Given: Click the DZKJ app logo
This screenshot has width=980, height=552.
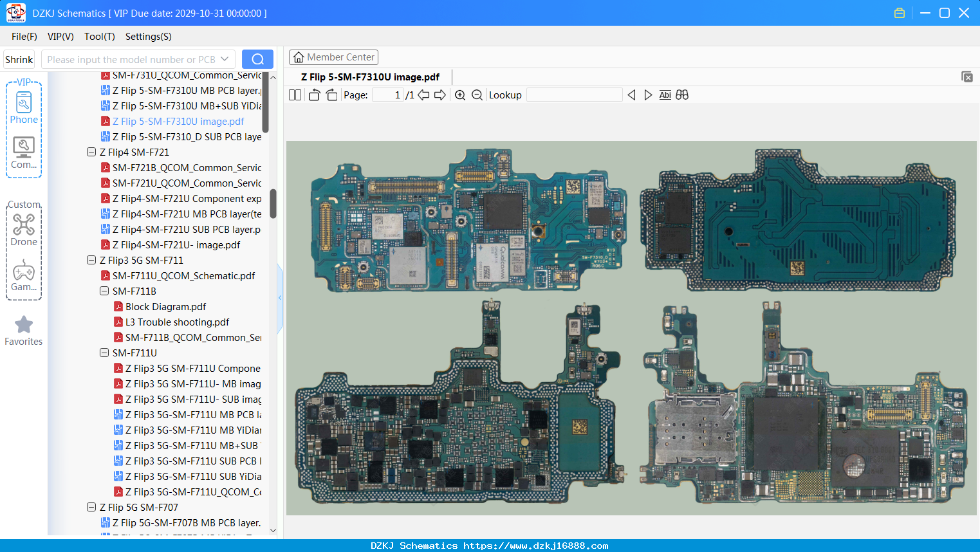Looking at the screenshot, I should 15,13.
